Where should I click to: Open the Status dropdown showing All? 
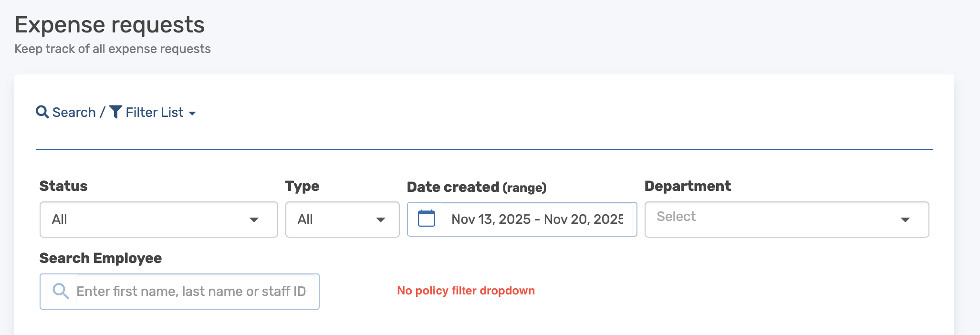148,220
